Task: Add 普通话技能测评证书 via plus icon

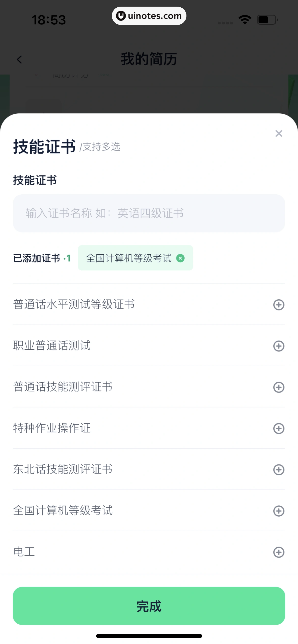Action: point(279,387)
